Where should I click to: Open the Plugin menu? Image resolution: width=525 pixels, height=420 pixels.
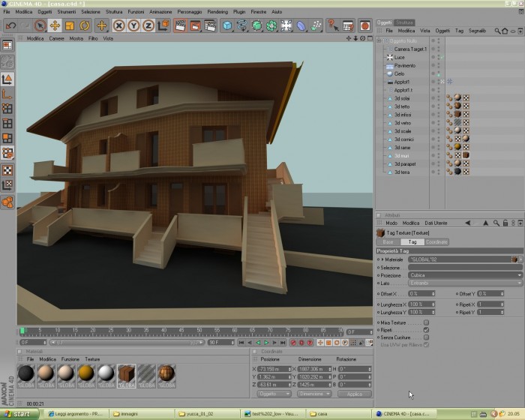point(239,12)
